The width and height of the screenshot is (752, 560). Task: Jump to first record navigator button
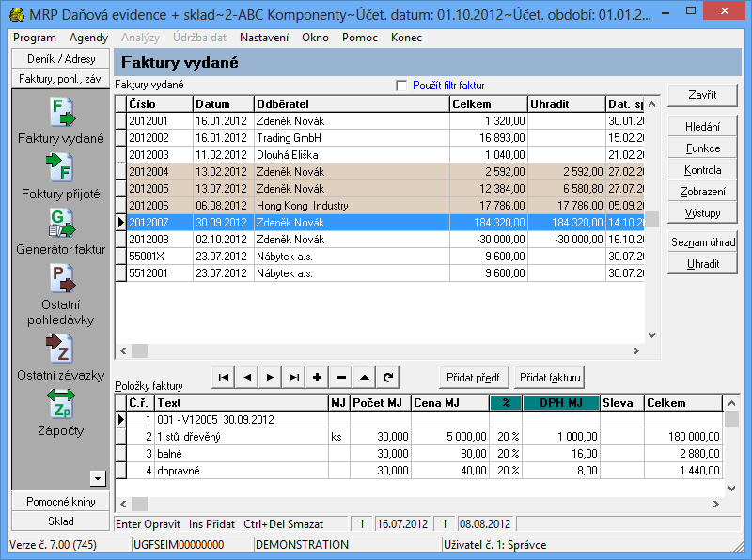(x=224, y=377)
